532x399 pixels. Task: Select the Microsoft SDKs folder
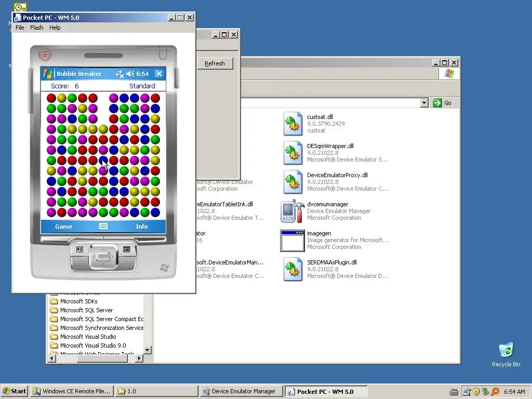[74, 301]
